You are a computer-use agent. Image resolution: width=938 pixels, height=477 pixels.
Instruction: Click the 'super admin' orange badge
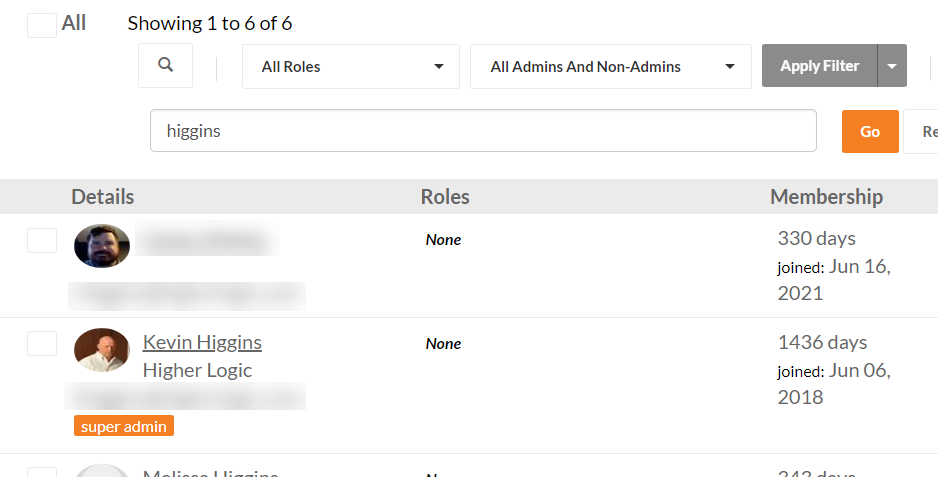pos(124,426)
